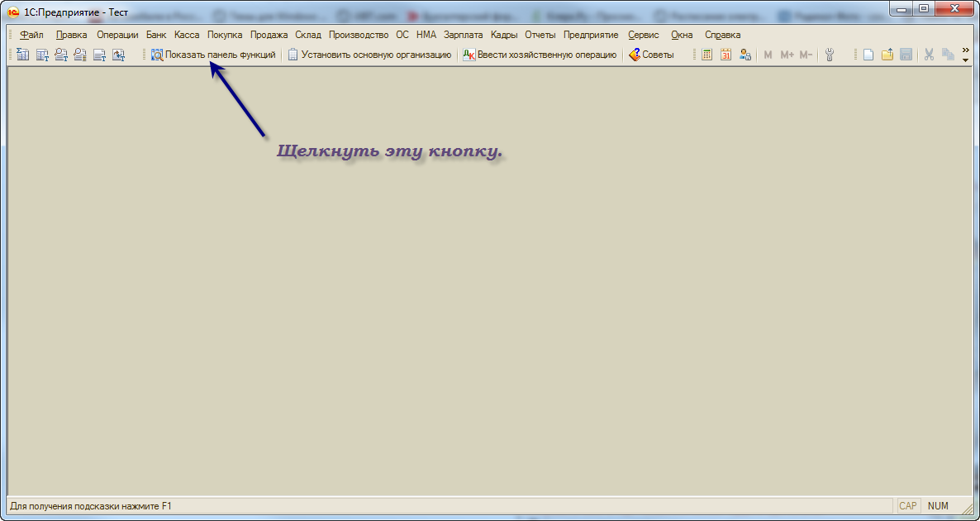Click the active users icon
This screenshot has height=521, width=980.
tap(745, 55)
